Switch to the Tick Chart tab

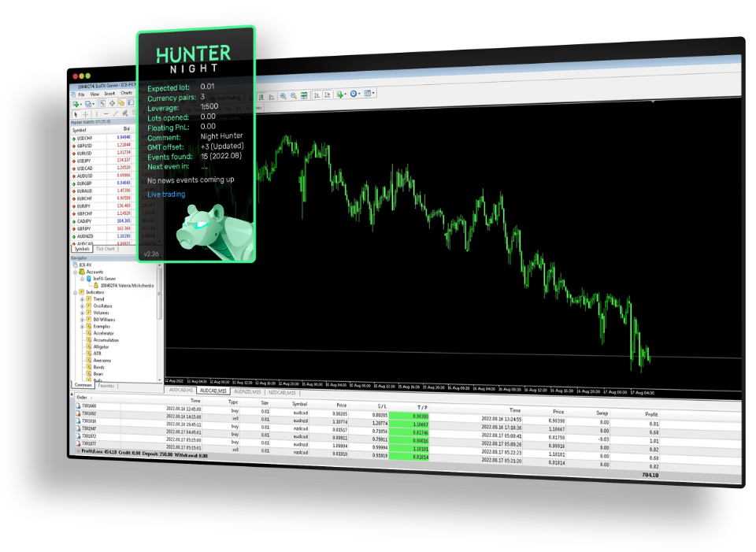point(106,249)
